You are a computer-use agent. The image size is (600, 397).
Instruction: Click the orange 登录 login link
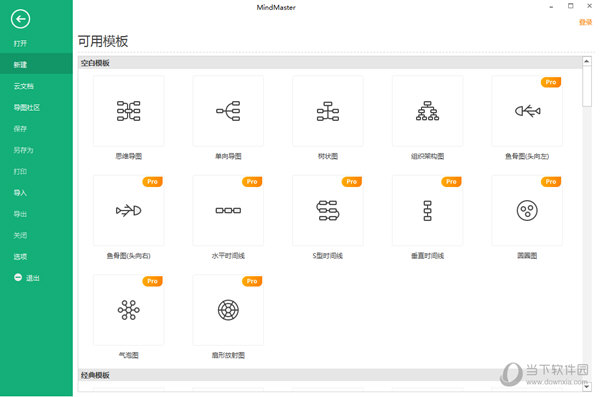click(585, 22)
